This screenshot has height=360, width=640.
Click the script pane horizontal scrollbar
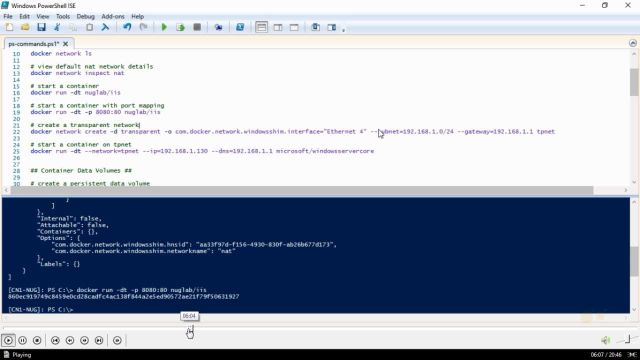click(302, 190)
